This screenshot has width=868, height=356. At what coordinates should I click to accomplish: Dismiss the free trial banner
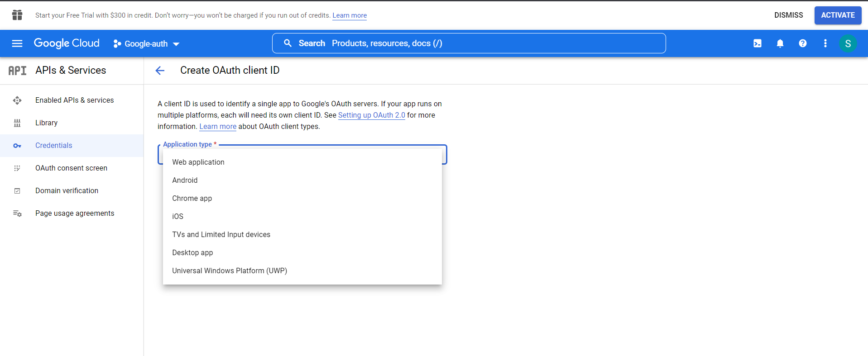pyautogui.click(x=788, y=15)
